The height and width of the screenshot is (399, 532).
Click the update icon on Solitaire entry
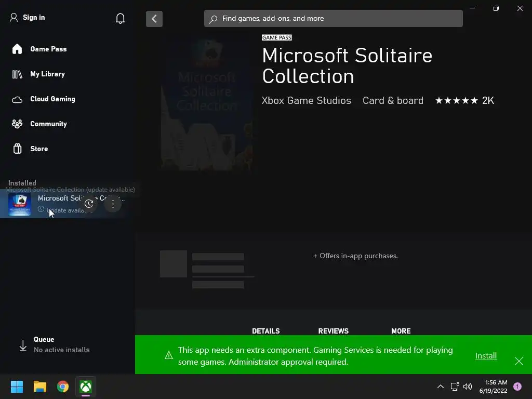pos(89,204)
